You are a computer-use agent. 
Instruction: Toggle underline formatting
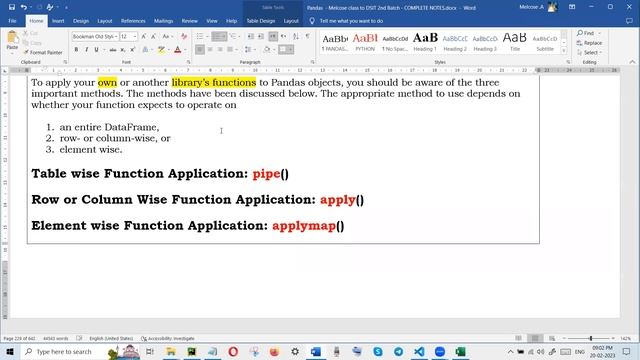pyautogui.click(x=96, y=49)
